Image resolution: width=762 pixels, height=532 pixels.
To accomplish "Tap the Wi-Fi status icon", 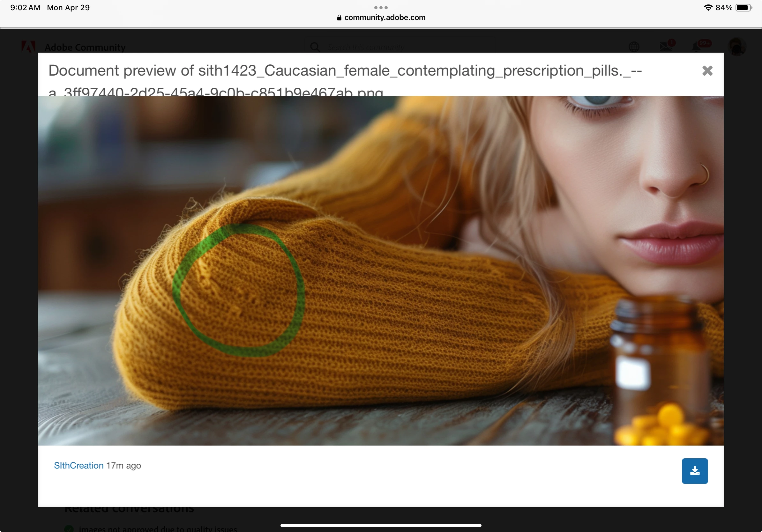I will click(708, 8).
